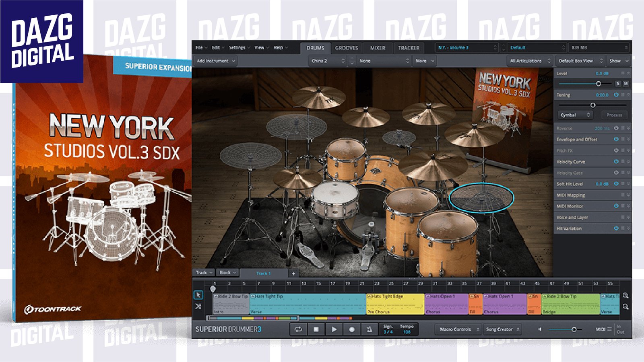This screenshot has height=362, width=644.
Task: Expand the Macro Controls panel
Action: pyautogui.click(x=459, y=329)
